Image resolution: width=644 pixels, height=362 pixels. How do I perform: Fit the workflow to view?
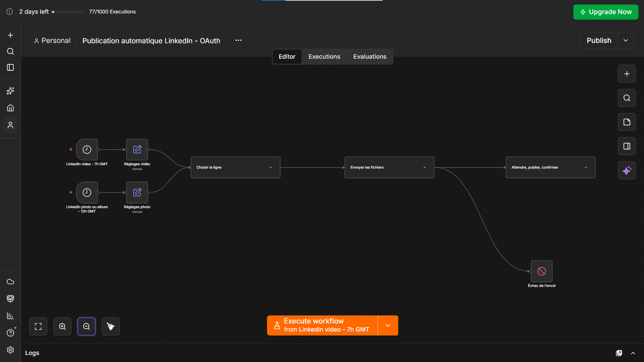38,327
